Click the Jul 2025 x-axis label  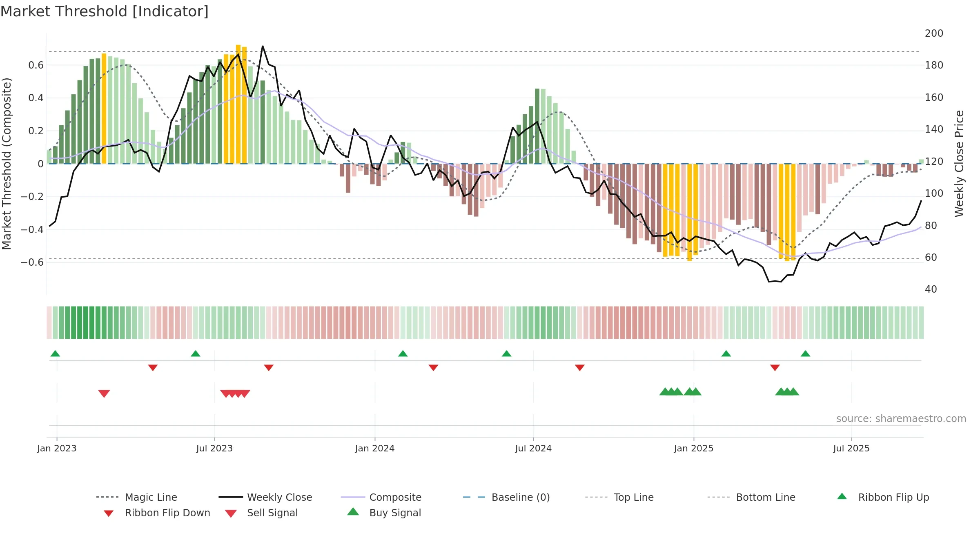point(851,449)
